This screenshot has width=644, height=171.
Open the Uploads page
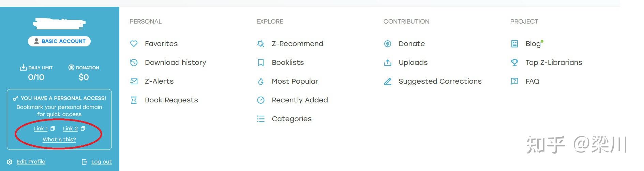[x=413, y=62]
